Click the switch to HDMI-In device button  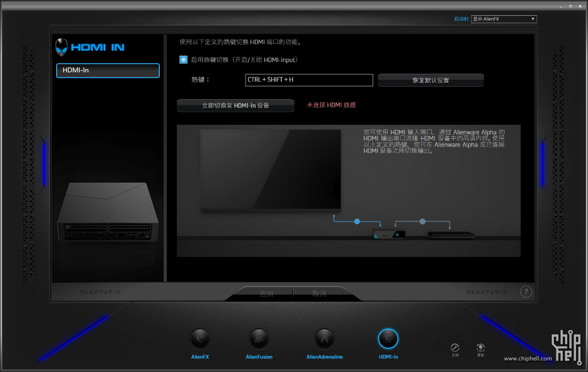pyautogui.click(x=235, y=105)
